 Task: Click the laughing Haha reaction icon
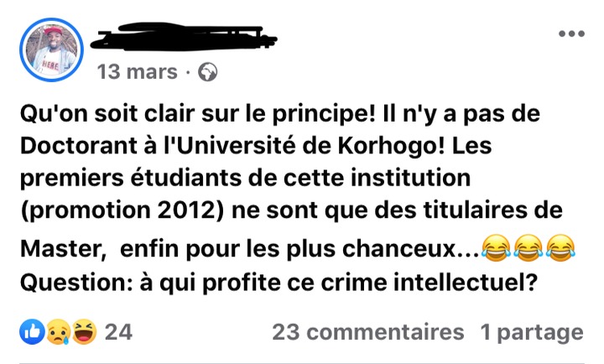pos(84,332)
